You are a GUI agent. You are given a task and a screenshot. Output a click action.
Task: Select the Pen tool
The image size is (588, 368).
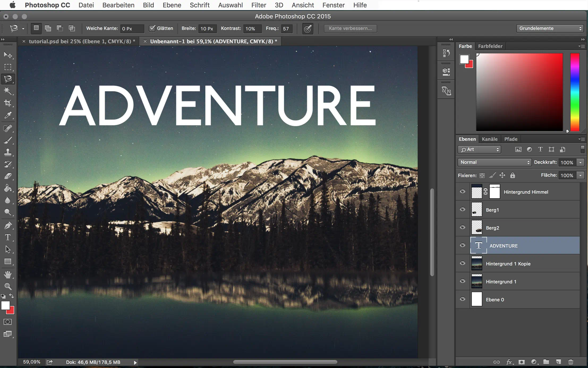click(8, 225)
